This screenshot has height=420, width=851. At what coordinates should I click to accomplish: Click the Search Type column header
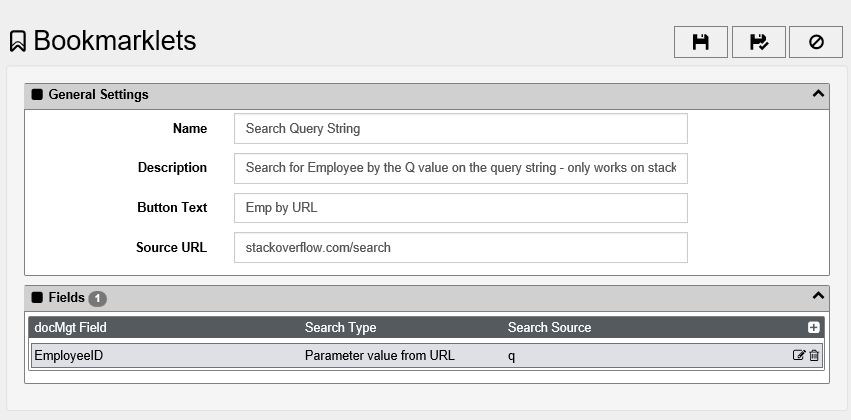pyautogui.click(x=340, y=327)
